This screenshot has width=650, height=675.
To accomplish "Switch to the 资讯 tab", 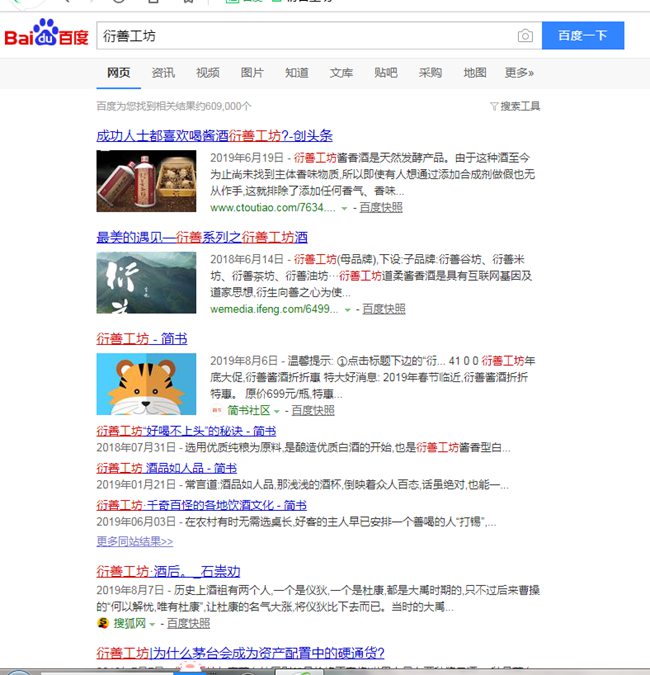I will point(163,73).
